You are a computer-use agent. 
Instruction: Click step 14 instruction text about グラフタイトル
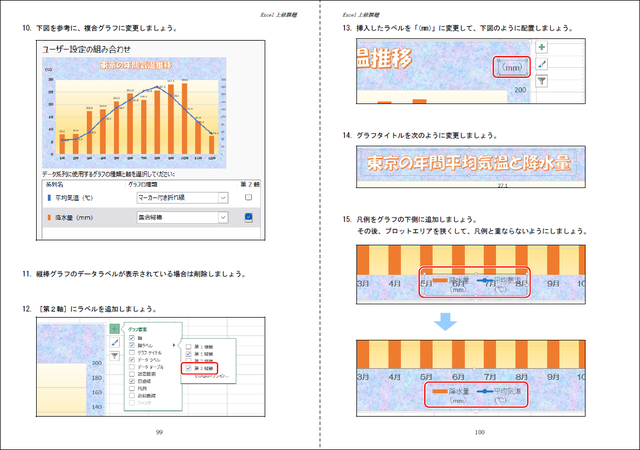point(427,136)
